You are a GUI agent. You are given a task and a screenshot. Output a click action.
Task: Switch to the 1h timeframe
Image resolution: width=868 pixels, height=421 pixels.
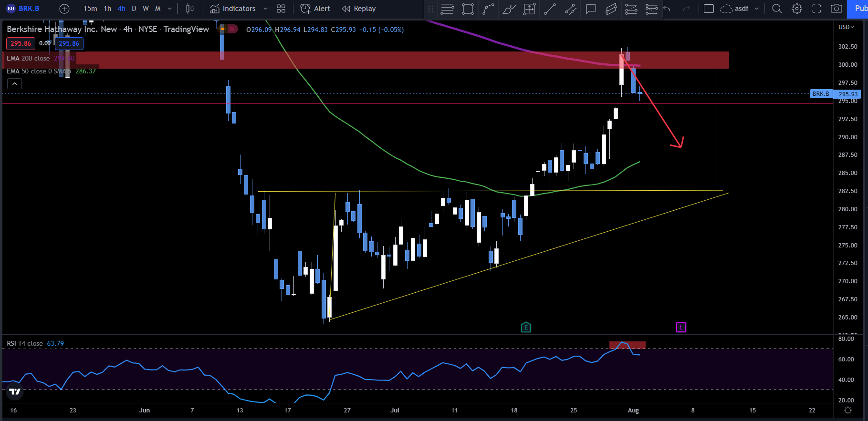(x=108, y=9)
